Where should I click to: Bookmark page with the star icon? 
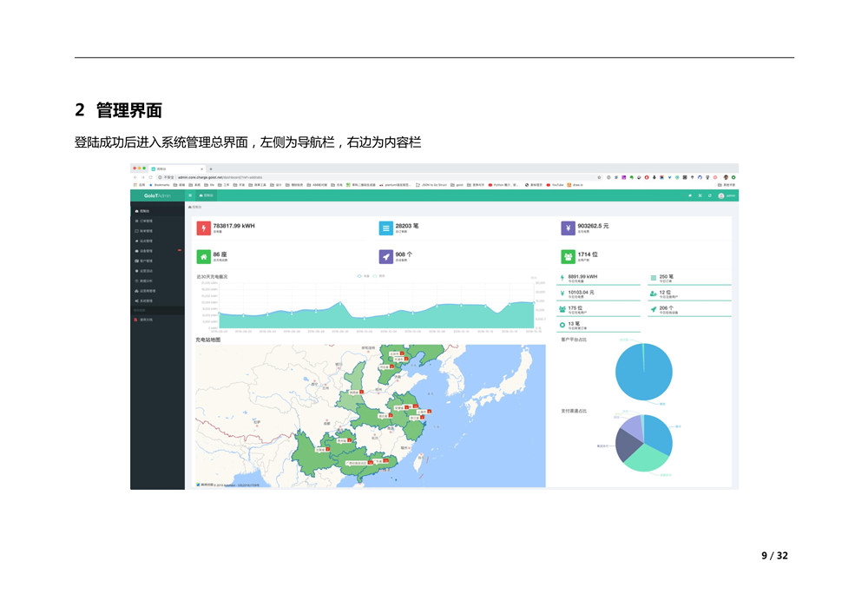[599, 176]
